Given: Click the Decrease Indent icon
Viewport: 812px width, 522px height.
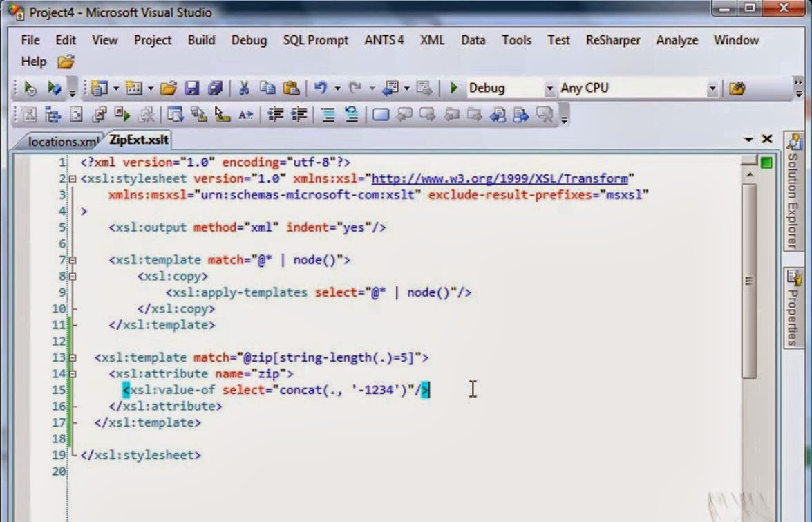Looking at the screenshot, I should tap(276, 114).
